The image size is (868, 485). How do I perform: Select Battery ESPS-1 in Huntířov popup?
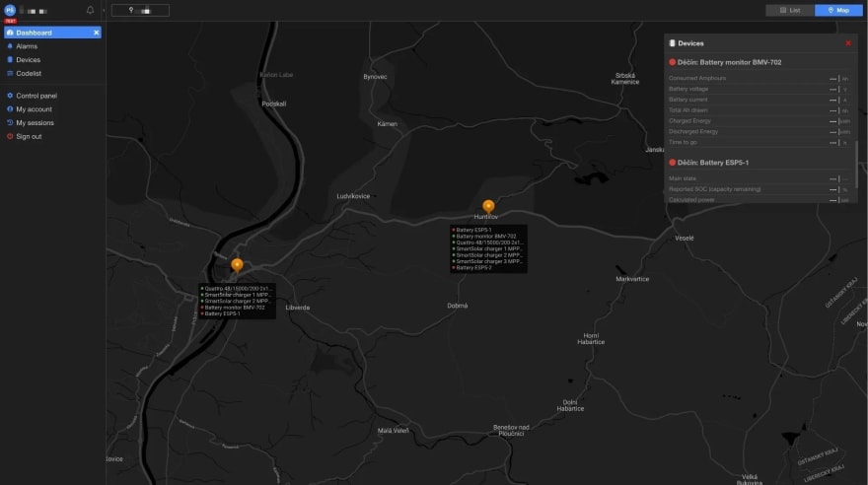[x=471, y=230]
